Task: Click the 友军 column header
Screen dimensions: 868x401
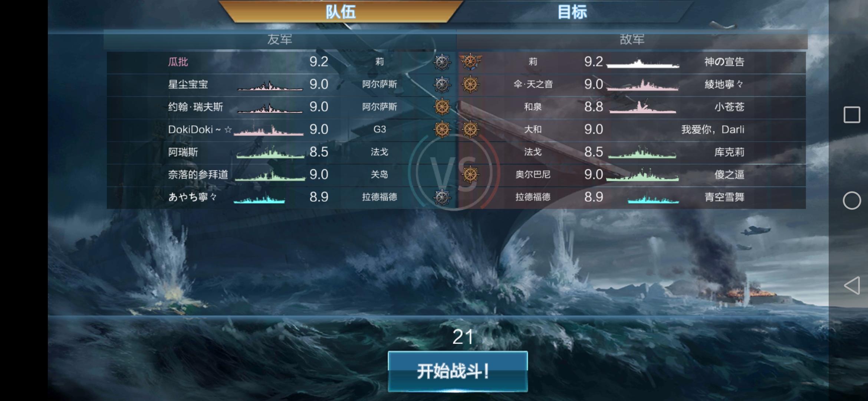Action: point(280,39)
